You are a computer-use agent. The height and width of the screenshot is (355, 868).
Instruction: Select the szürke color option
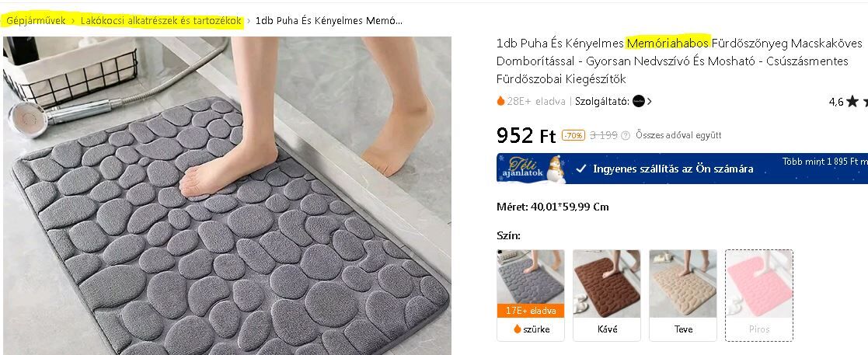530,295
